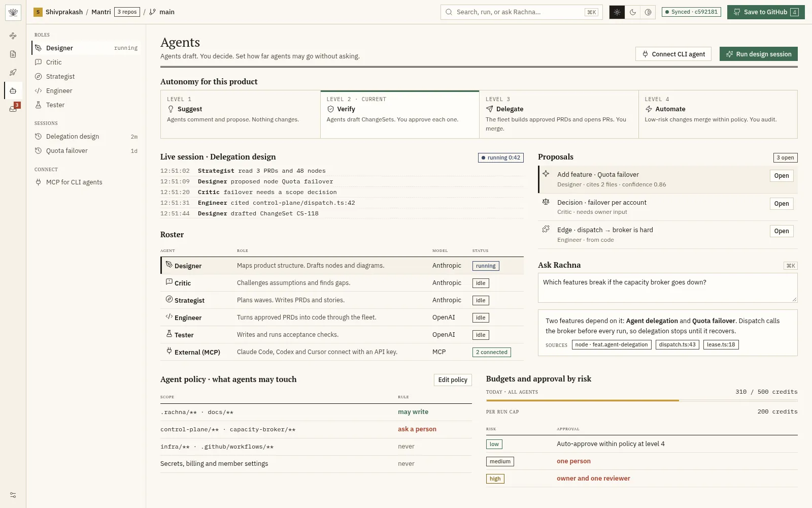The width and height of the screenshot is (812, 508).
Task: Open Delegation design session in sidebar
Action: click(x=86, y=136)
